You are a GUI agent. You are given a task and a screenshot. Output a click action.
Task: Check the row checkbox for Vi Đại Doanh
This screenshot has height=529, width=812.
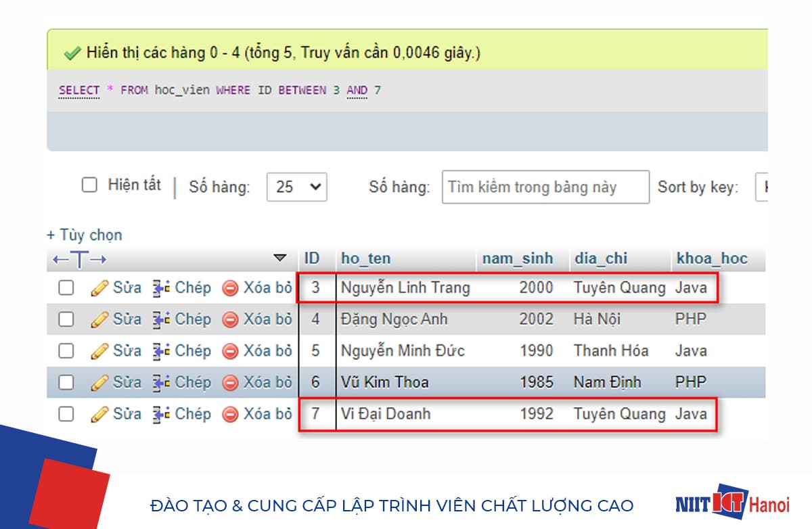(x=66, y=413)
